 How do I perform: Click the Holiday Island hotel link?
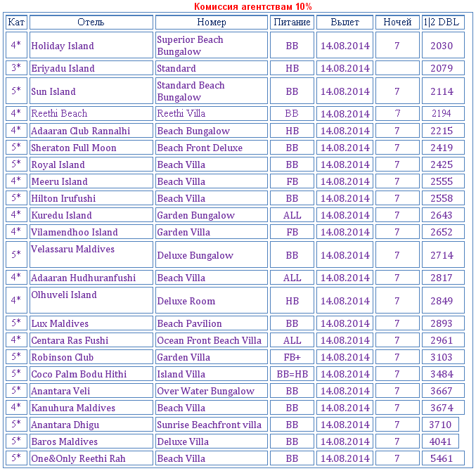tap(63, 46)
